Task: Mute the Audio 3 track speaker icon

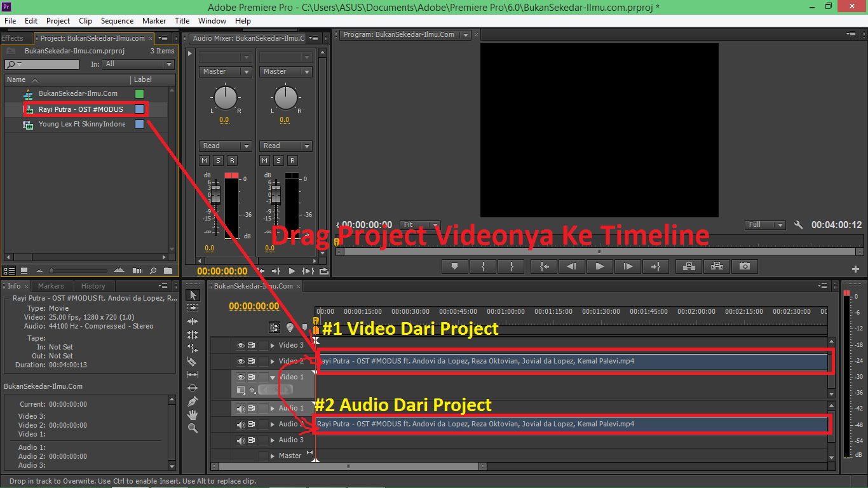Action: point(241,440)
